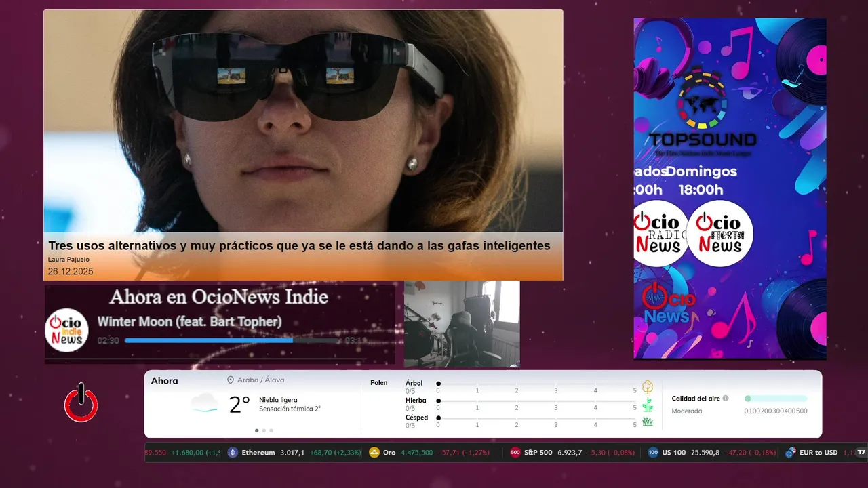Click the Ethereum coin icon in ticker
Image resolution: width=868 pixels, height=488 pixels.
coord(233,453)
